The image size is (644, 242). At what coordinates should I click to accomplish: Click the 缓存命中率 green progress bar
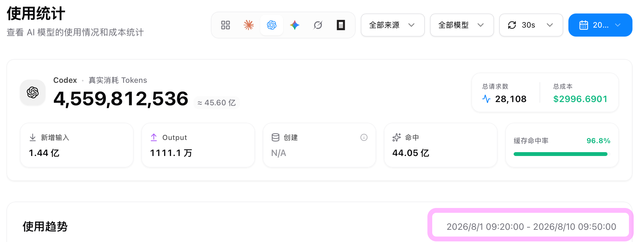coord(560,154)
